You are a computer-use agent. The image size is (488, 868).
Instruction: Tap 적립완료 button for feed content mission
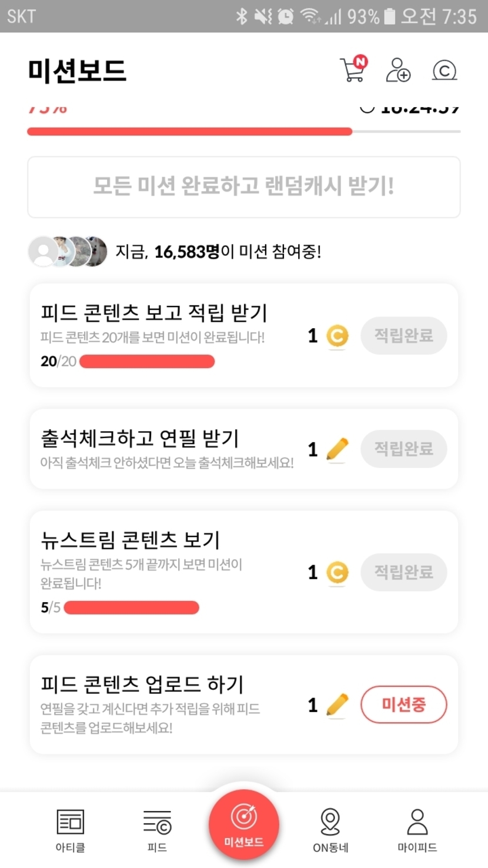click(x=403, y=336)
